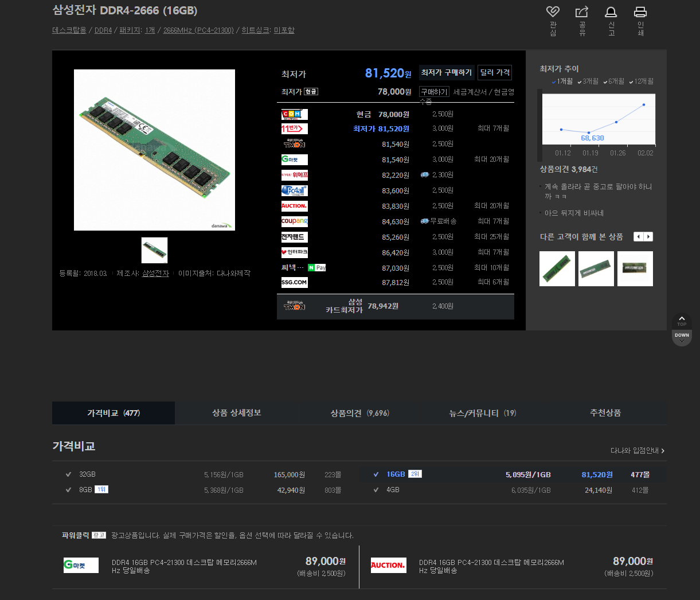
Task: Click 딜러 가격 button
Action: coord(495,73)
